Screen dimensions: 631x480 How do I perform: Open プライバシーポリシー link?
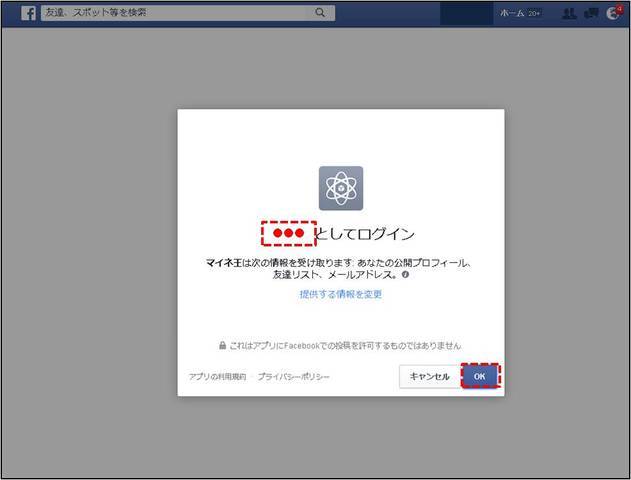(x=293, y=377)
